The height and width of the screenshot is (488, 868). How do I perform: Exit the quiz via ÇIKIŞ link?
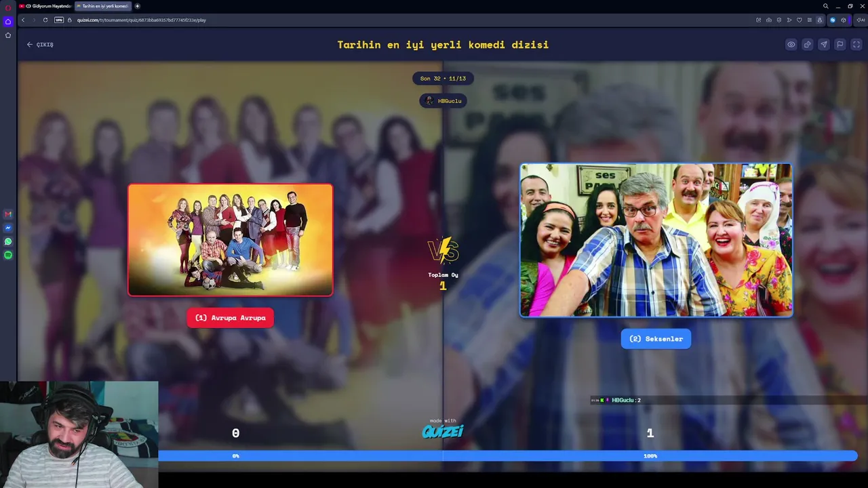(40, 45)
